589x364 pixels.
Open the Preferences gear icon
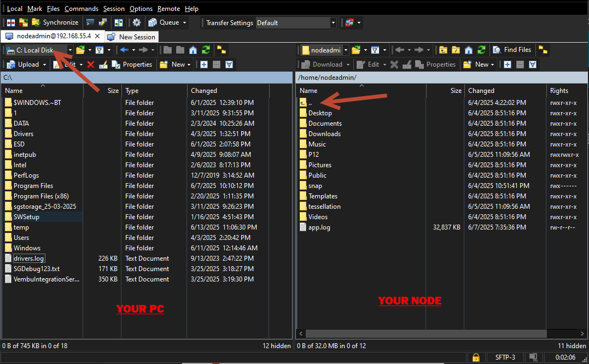tap(137, 22)
